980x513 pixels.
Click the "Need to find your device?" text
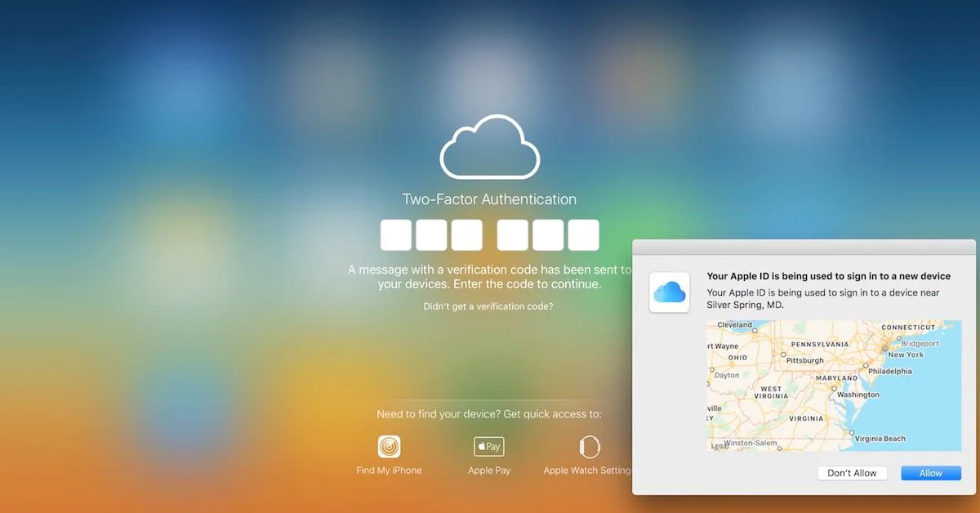(x=438, y=414)
